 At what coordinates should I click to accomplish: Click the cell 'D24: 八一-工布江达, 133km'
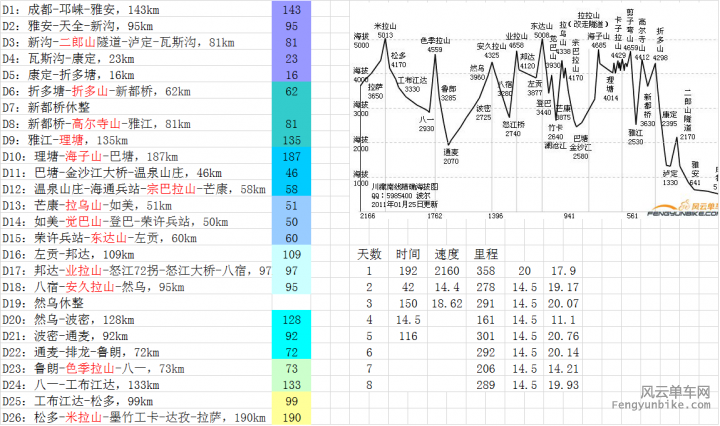136,384
